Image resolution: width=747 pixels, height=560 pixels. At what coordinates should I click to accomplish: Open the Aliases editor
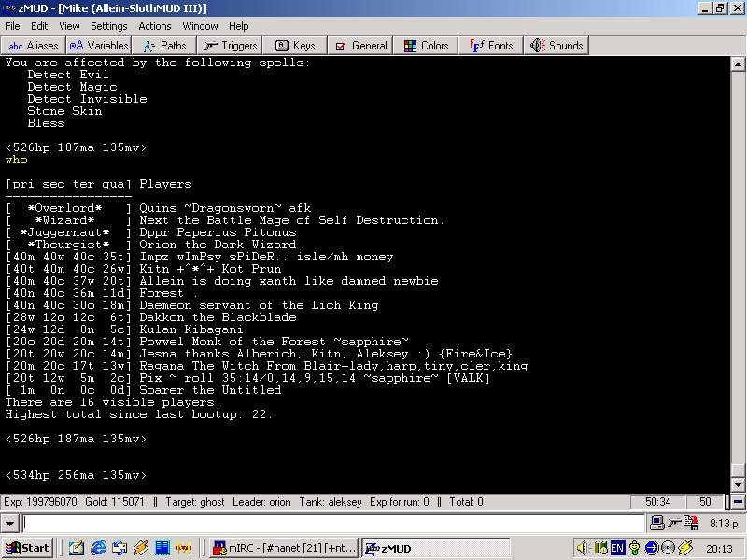34,46
